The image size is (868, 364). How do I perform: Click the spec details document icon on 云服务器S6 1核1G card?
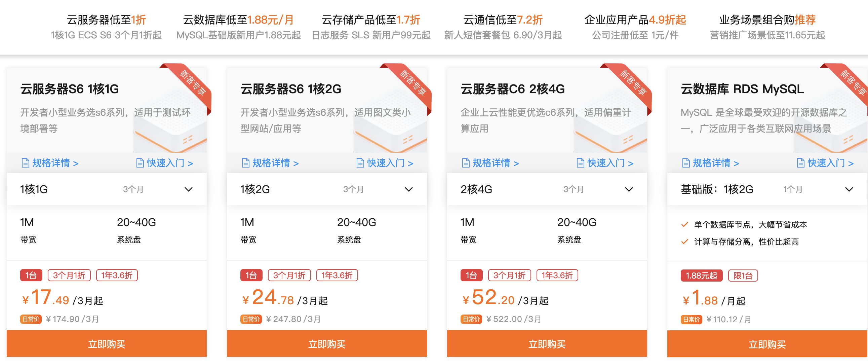pos(25,163)
